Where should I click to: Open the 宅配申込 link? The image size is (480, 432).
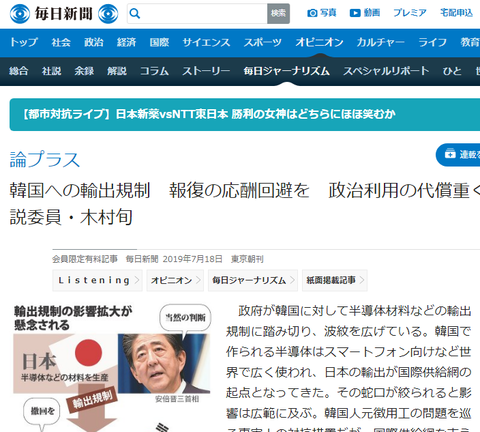click(x=456, y=13)
